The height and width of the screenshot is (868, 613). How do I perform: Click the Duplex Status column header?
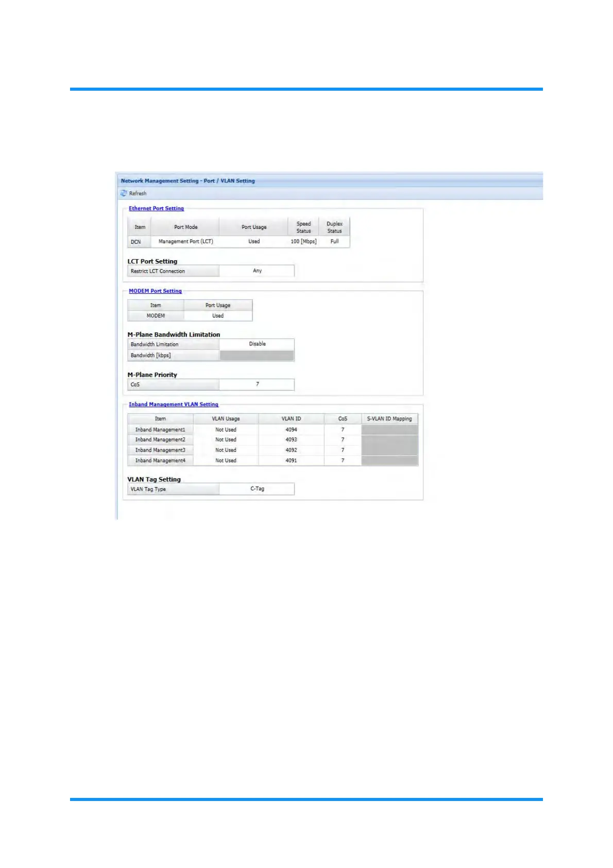(334, 227)
